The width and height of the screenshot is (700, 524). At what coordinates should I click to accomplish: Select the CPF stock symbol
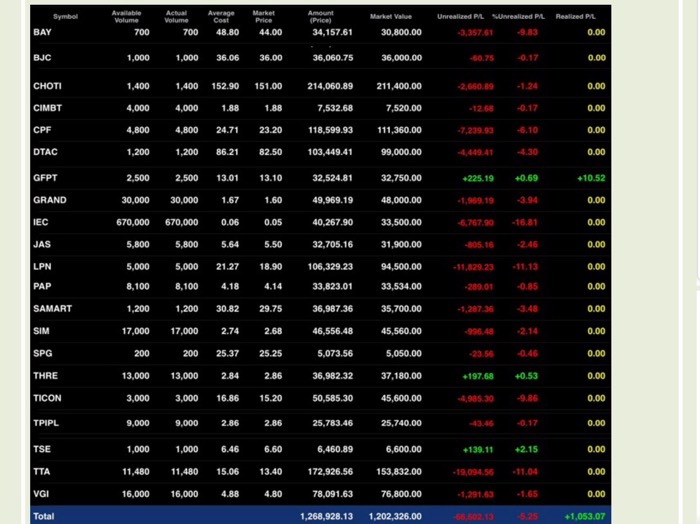42,130
